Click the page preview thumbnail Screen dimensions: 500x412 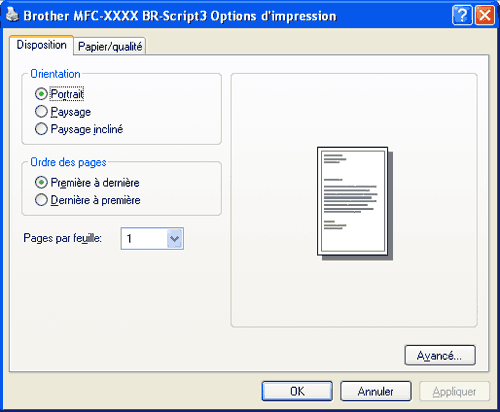tap(355, 203)
